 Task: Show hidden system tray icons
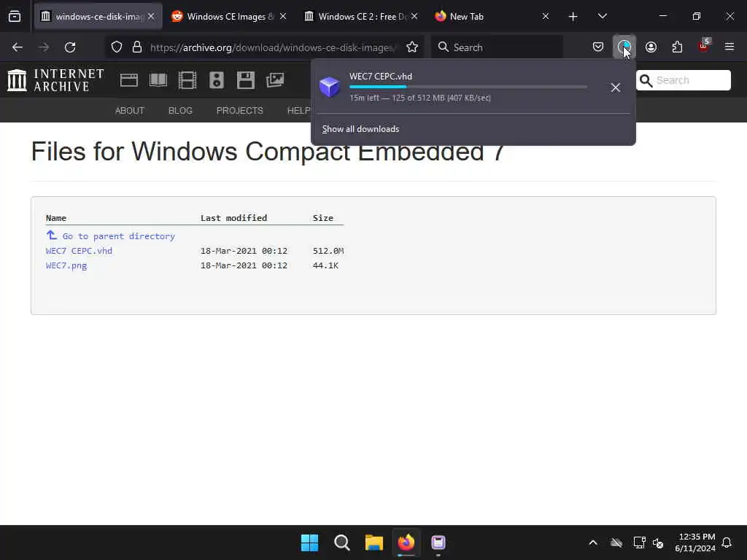click(x=593, y=542)
